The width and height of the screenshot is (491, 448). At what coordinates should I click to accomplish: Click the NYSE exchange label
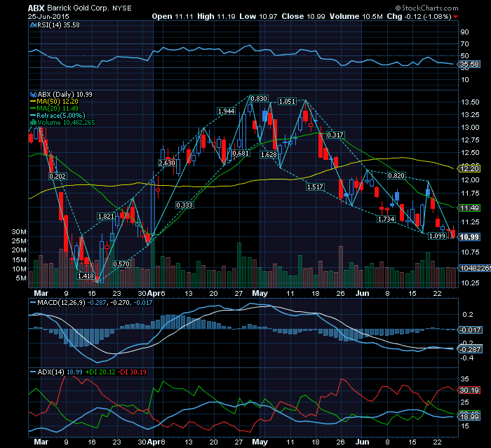click(x=122, y=8)
